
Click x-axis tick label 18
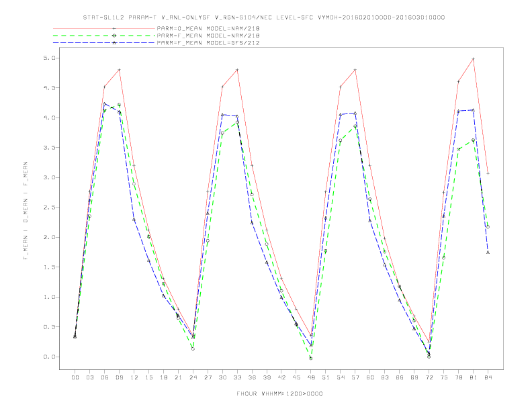coord(163,377)
